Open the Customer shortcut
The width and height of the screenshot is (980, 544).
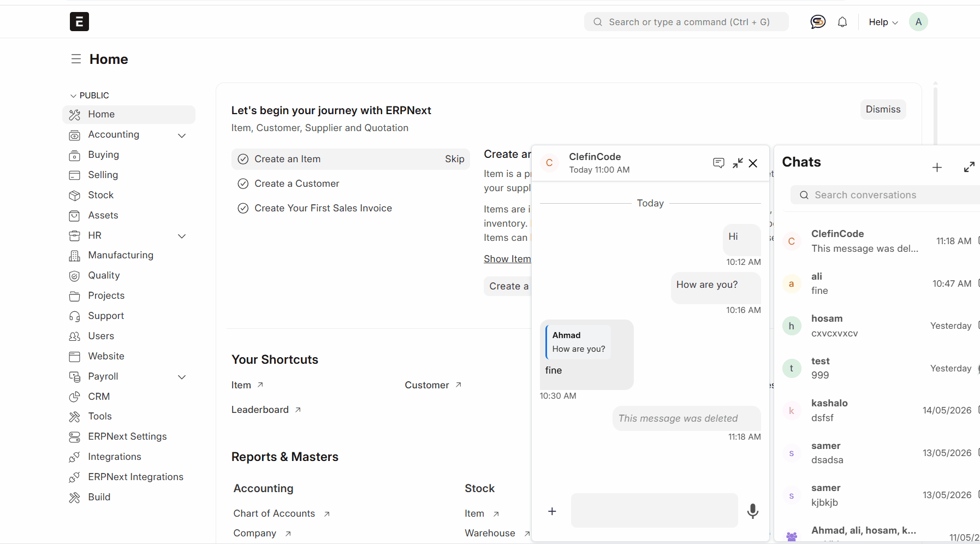(x=433, y=385)
